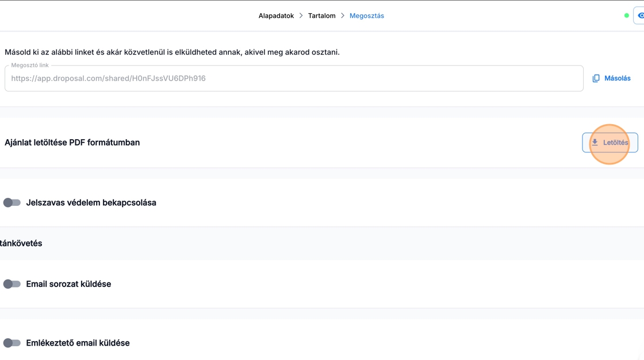Turn on Email sorozat küldése toggle
644x360 pixels.
(11, 284)
